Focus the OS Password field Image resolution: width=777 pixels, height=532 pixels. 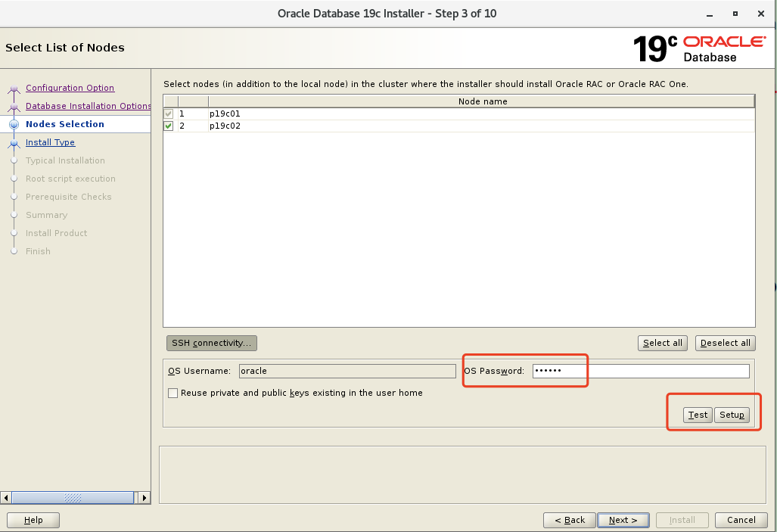coord(641,372)
